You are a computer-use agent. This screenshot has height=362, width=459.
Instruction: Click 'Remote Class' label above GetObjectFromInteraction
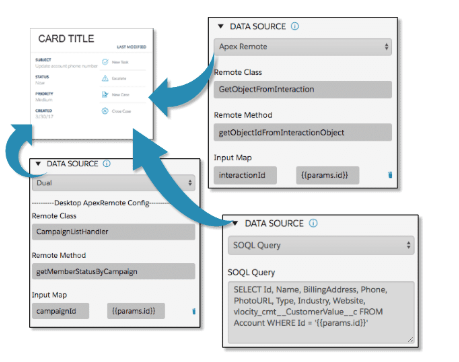click(x=238, y=72)
